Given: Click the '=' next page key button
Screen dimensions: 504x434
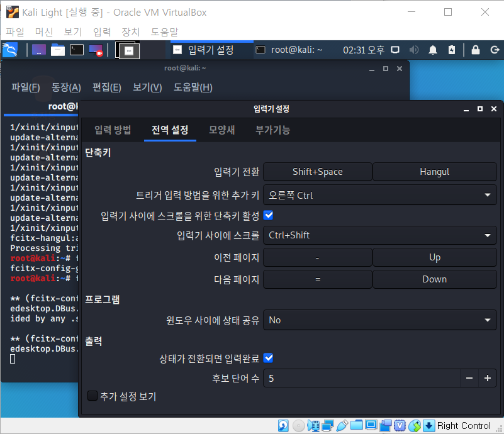Looking at the screenshot, I should [x=318, y=279].
